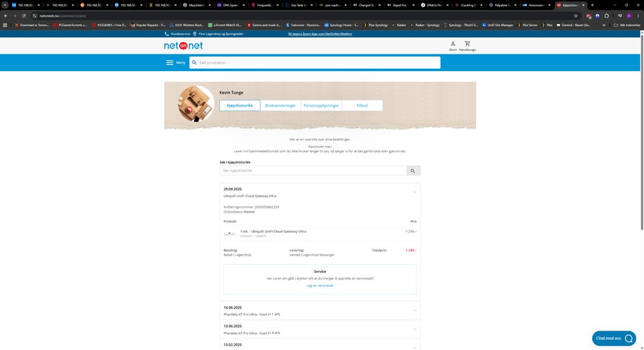Screen dimensions: 644x350
Task: Switch to the Bruksanvisninger tab
Action: [x=280, y=105]
